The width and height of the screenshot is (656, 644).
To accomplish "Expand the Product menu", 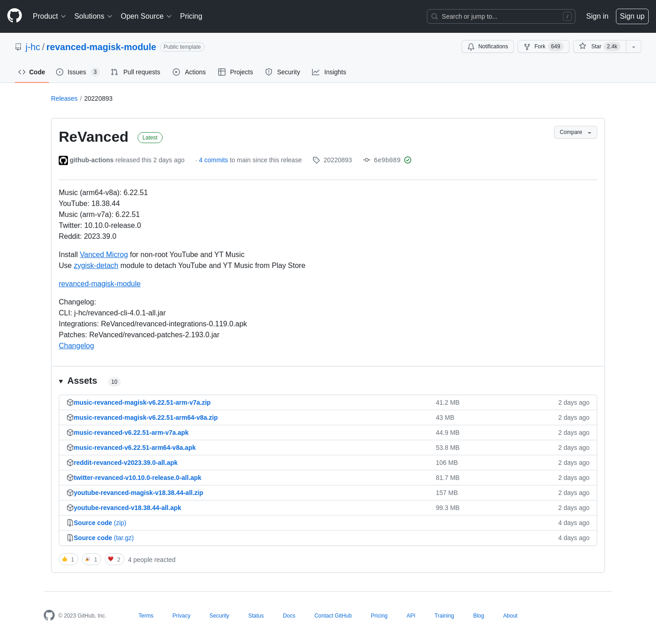I will (x=49, y=16).
